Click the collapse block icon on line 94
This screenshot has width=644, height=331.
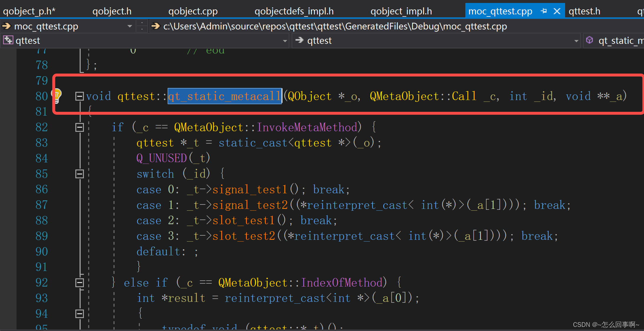pos(78,315)
